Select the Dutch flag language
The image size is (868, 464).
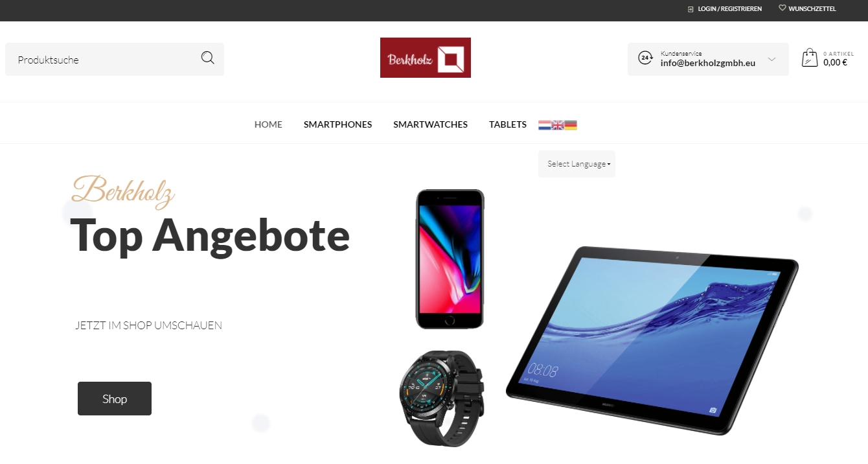tap(545, 125)
